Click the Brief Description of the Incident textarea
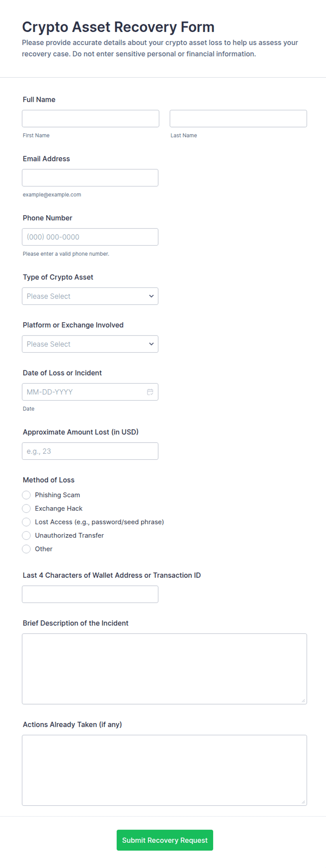The height and width of the screenshot is (868, 326). [x=164, y=669]
